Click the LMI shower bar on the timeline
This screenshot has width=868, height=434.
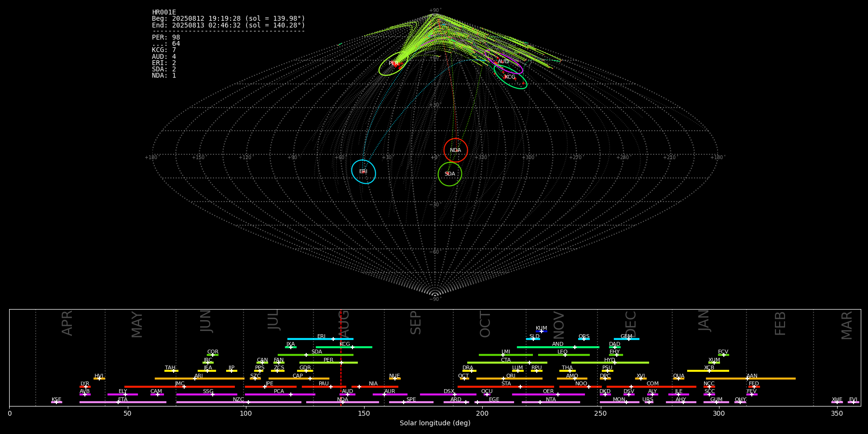[x=506, y=355]
